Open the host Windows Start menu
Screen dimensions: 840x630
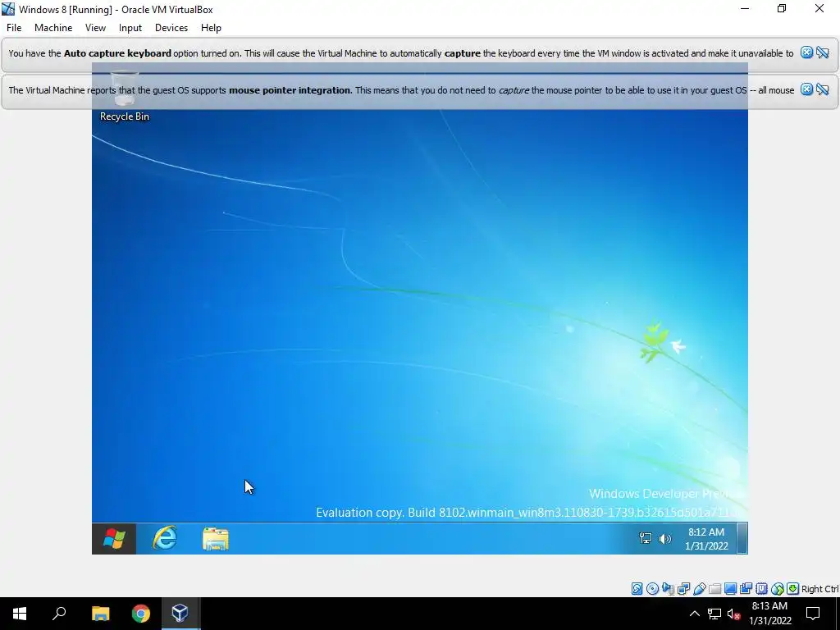pos(20,614)
